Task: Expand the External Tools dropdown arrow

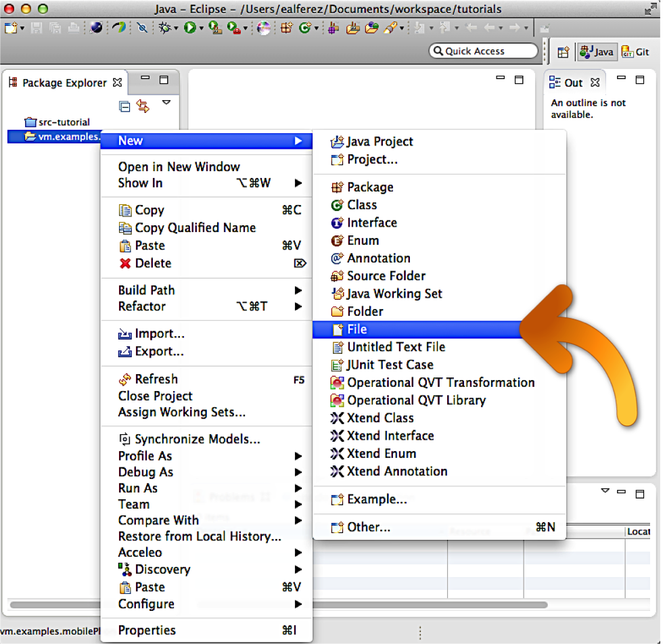Action: click(x=245, y=28)
